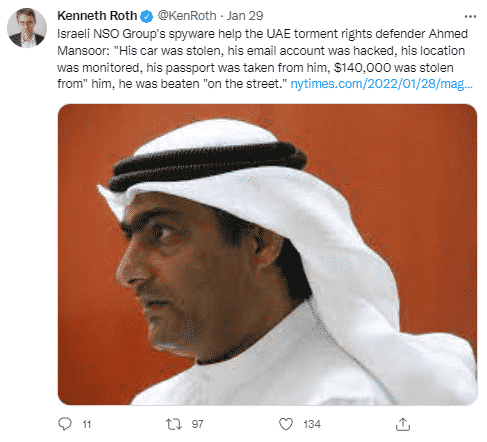Click the @KenRoth handle
This screenshot has height=442, width=487.
click(x=187, y=16)
